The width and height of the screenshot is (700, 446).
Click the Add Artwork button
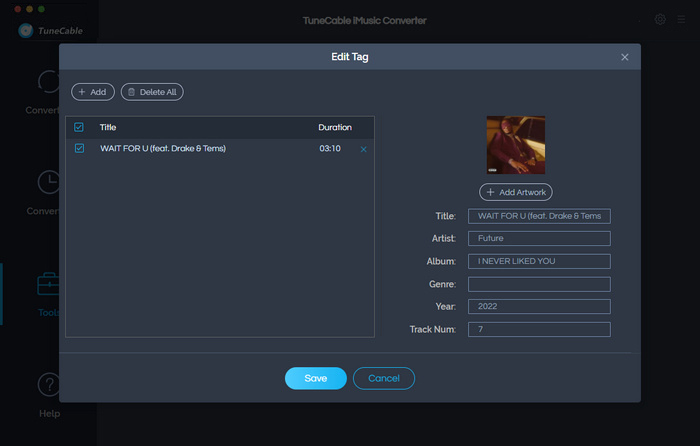click(x=516, y=192)
